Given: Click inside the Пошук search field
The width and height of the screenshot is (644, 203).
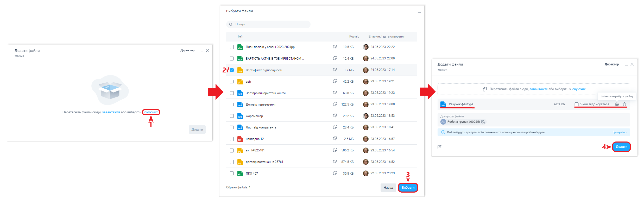Looking at the screenshot, I should pos(271,24).
